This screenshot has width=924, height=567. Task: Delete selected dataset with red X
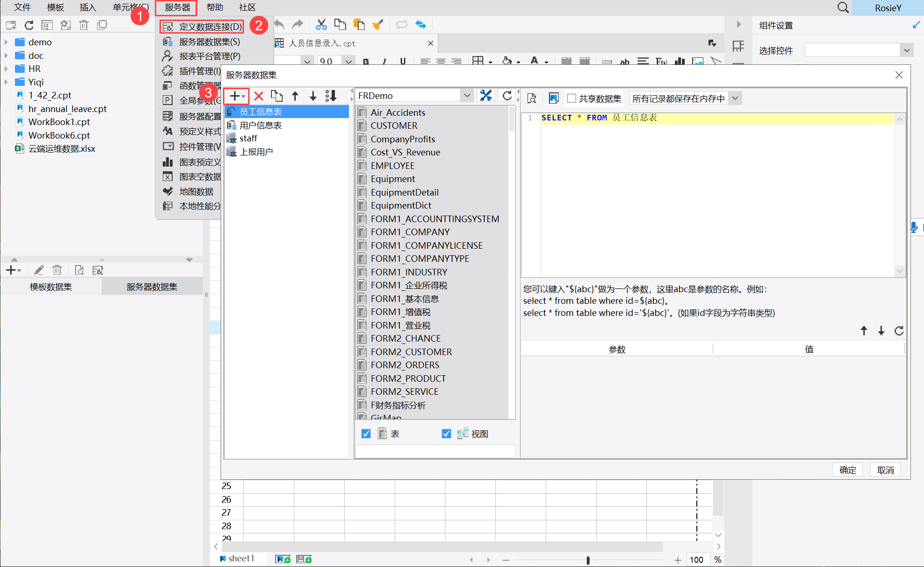pyautogui.click(x=259, y=96)
